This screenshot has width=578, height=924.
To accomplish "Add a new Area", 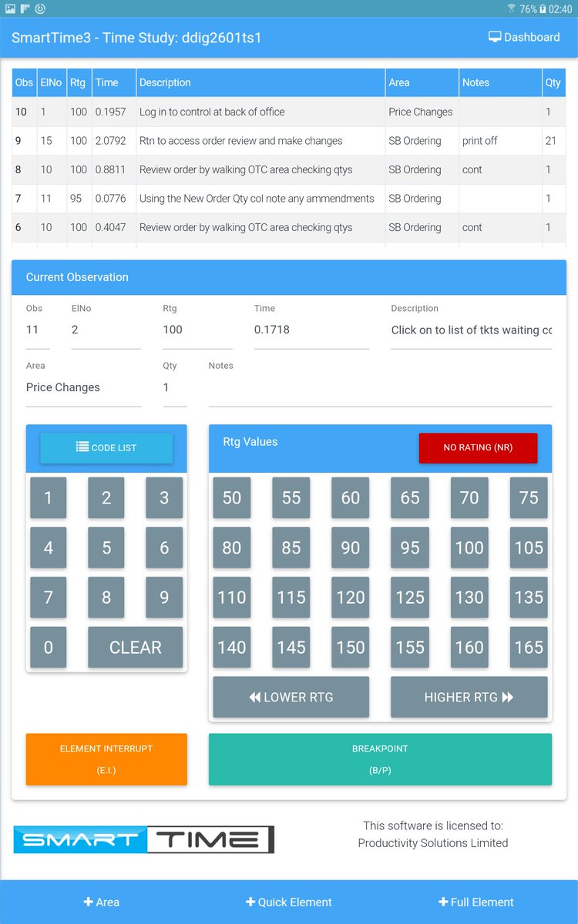I will point(102,902).
